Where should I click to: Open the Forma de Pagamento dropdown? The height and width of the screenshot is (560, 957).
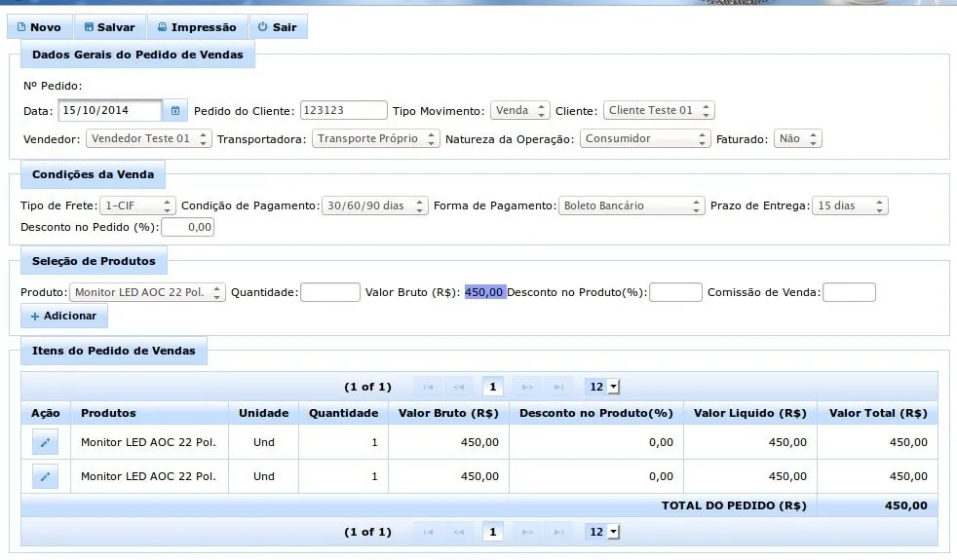tap(632, 205)
